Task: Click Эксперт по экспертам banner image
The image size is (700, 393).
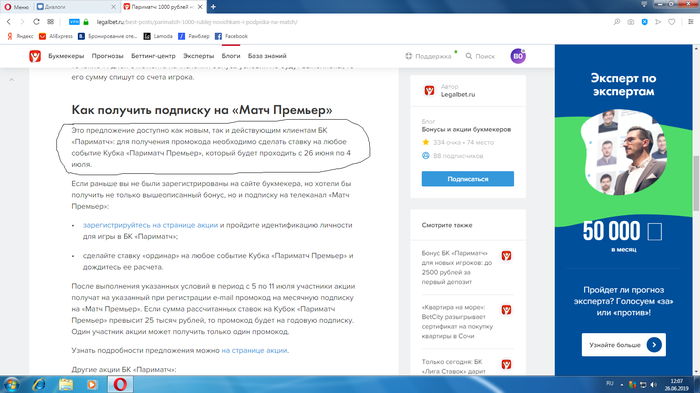Action: 623,152
